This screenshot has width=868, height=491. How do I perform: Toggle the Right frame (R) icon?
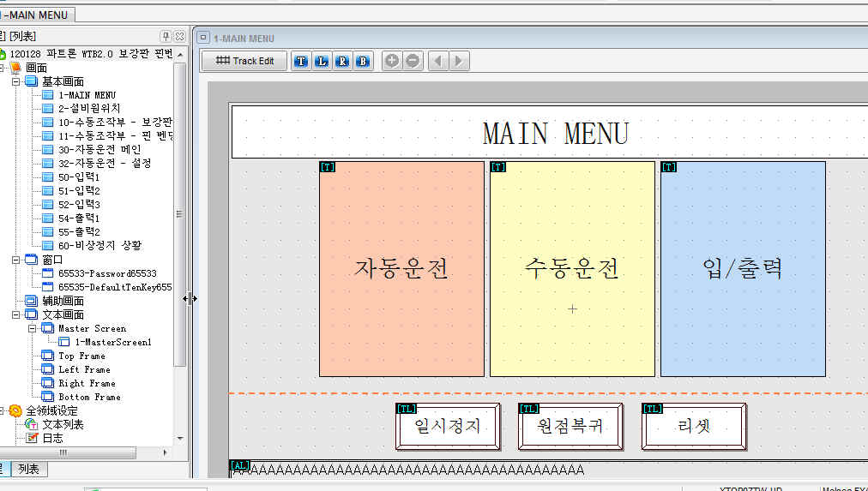(342, 61)
